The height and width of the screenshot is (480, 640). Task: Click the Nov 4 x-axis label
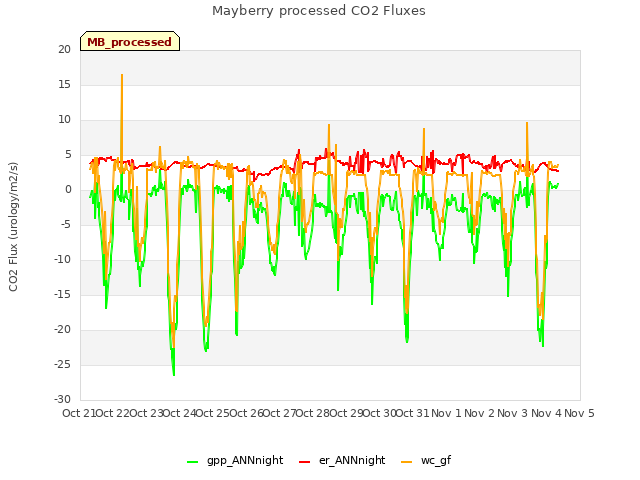pyautogui.click(x=547, y=413)
